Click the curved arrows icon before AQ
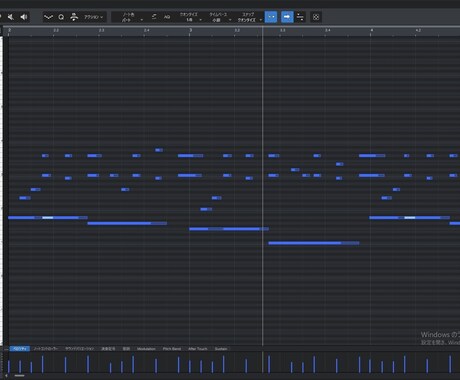Screen dimensions: 460x380 tap(154, 17)
